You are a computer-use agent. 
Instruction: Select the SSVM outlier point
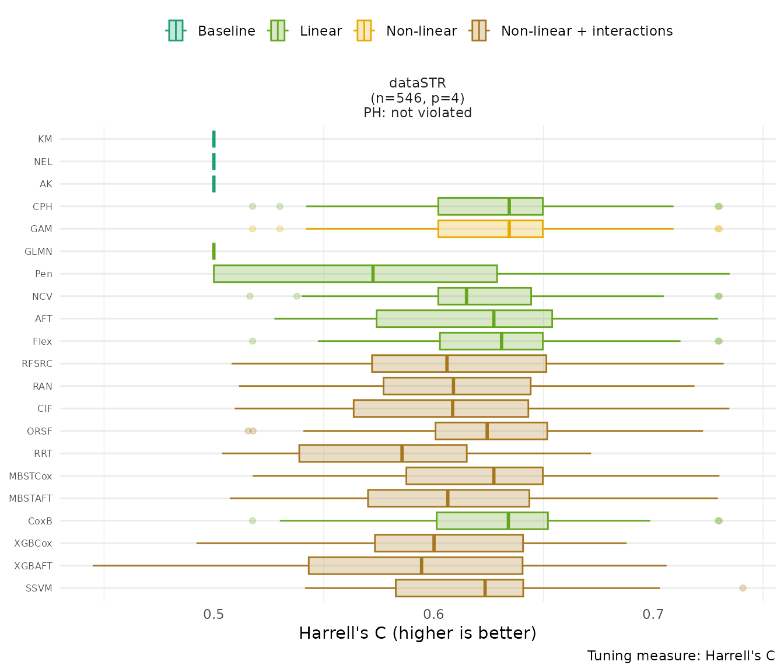pyautogui.click(x=743, y=588)
